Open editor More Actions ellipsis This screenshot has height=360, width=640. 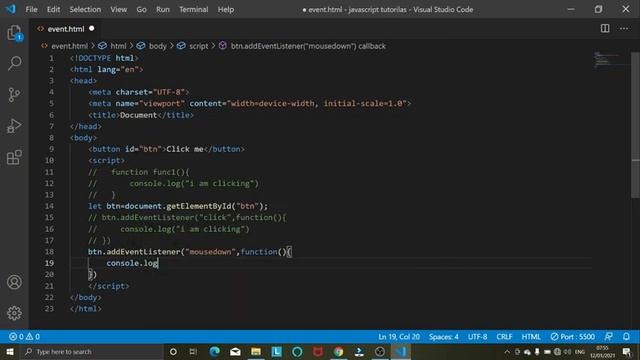pos(624,28)
